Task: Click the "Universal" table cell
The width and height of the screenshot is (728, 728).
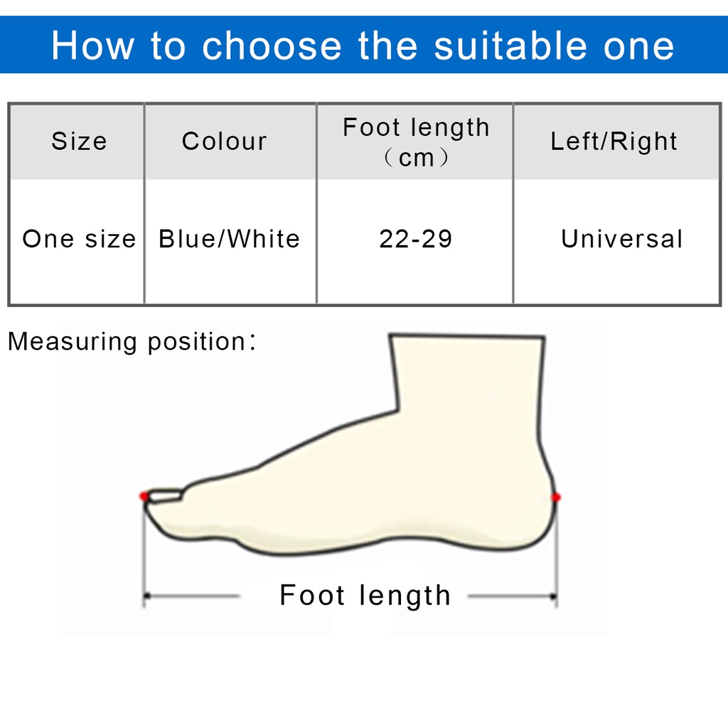Action: [x=621, y=239]
